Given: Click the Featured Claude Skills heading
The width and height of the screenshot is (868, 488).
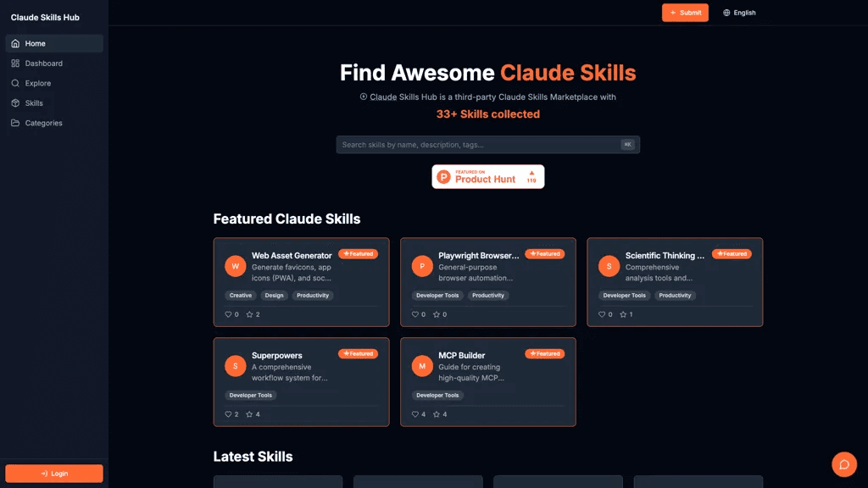Looking at the screenshot, I should coord(287,219).
